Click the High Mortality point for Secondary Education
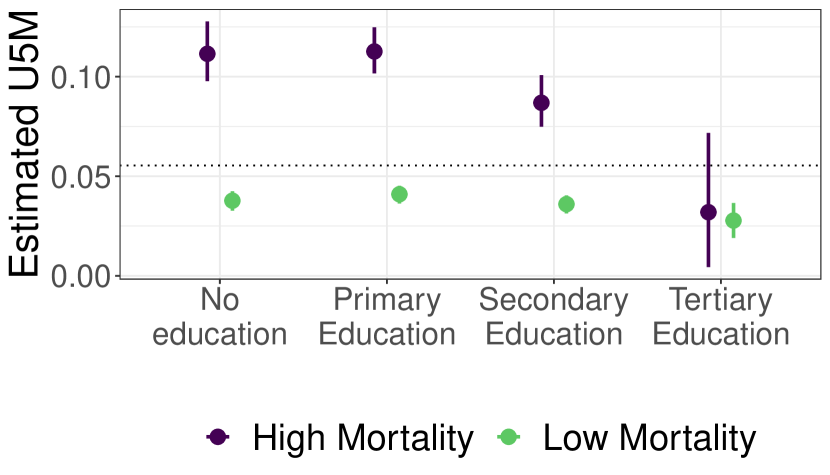The width and height of the screenshot is (830, 475). click(x=541, y=103)
